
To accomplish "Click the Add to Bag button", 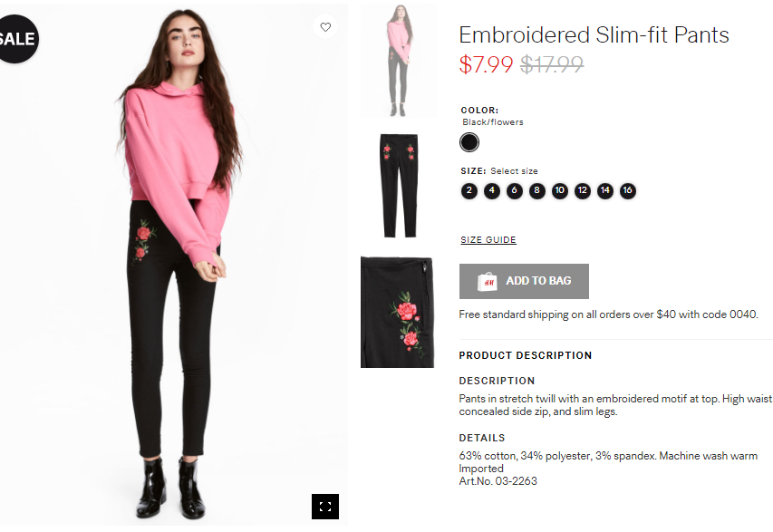I will (x=524, y=281).
